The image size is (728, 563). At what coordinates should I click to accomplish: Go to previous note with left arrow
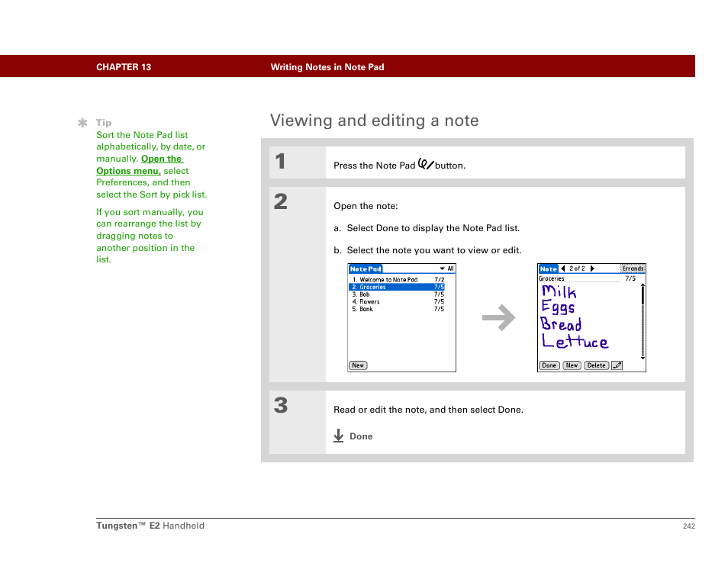[563, 269]
